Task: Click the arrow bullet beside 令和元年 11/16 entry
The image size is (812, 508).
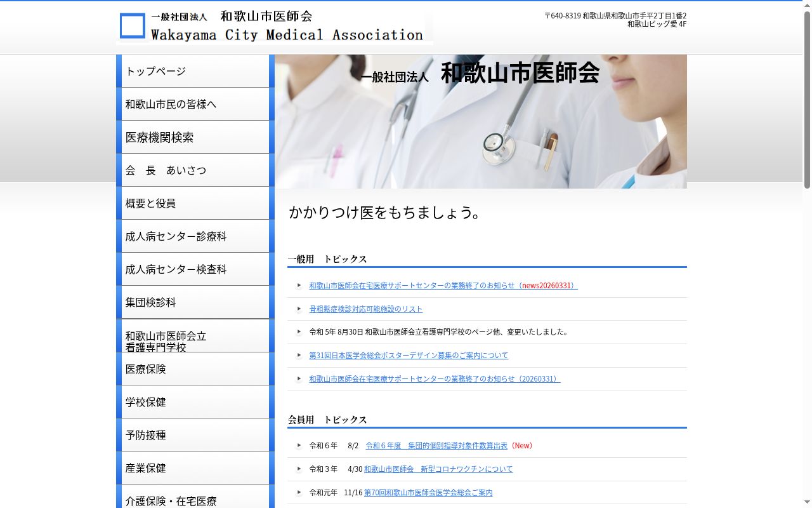Action: tap(299, 493)
